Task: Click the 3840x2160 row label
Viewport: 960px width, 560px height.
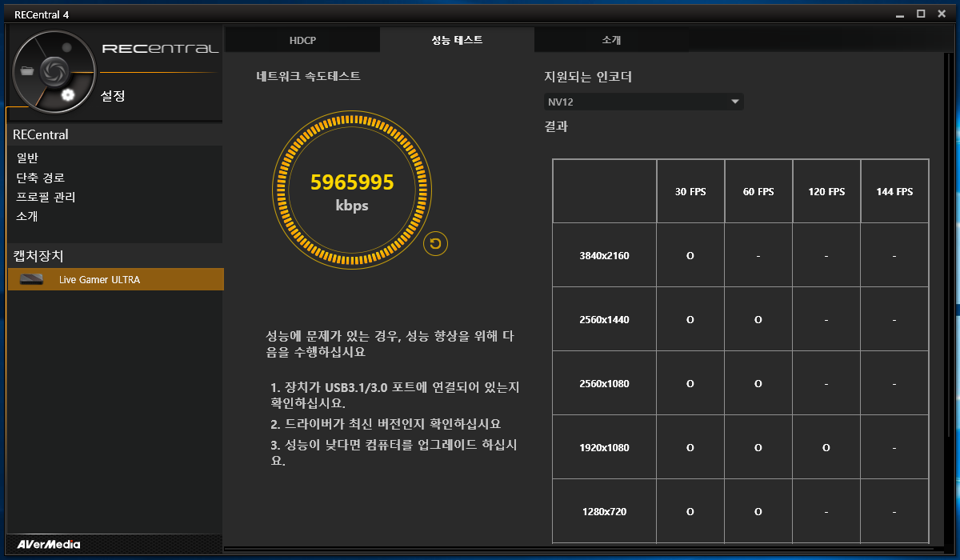Action: [x=604, y=255]
